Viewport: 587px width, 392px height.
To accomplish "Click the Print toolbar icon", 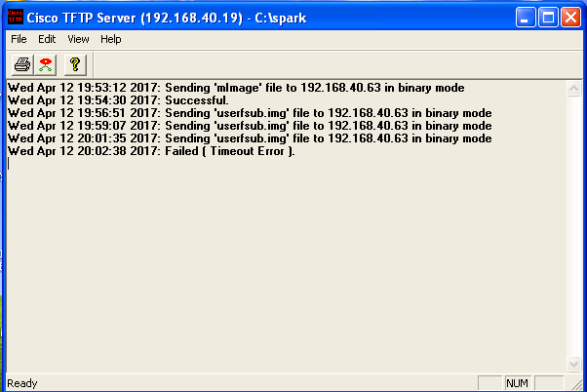I will [21, 64].
